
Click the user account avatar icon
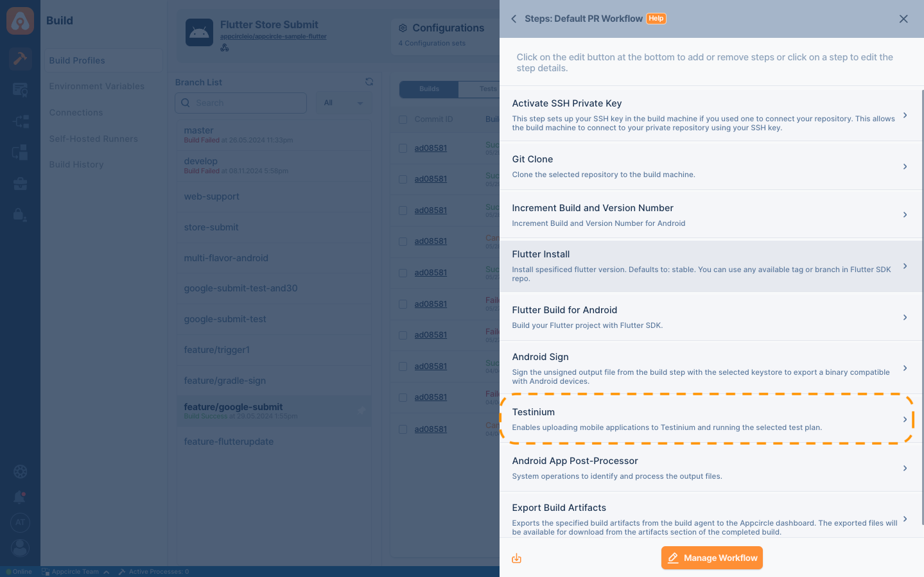[20, 547]
